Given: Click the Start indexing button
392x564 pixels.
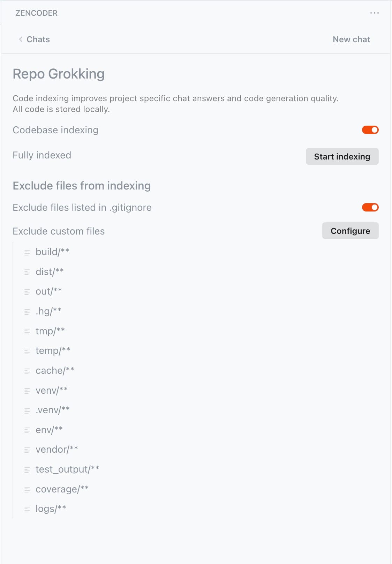Looking at the screenshot, I should [x=342, y=156].
